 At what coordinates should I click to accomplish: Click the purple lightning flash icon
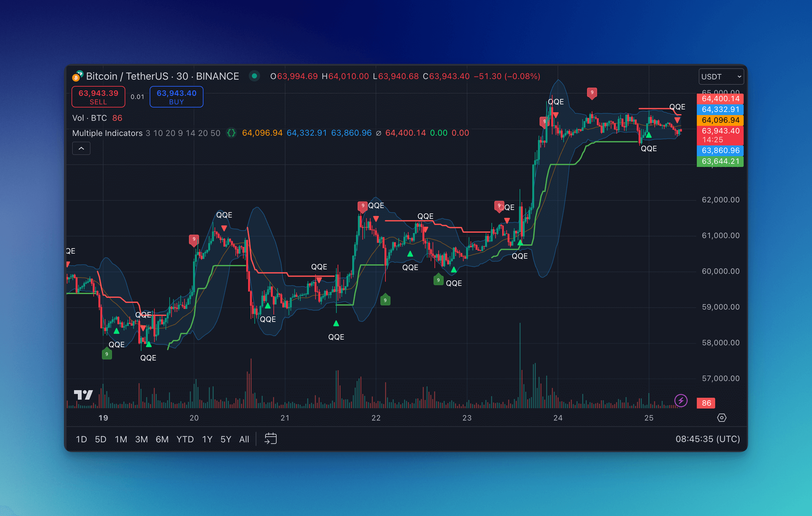pos(680,401)
